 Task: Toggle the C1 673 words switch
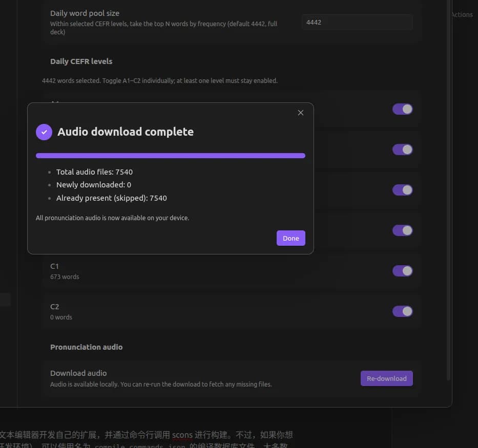(x=402, y=271)
